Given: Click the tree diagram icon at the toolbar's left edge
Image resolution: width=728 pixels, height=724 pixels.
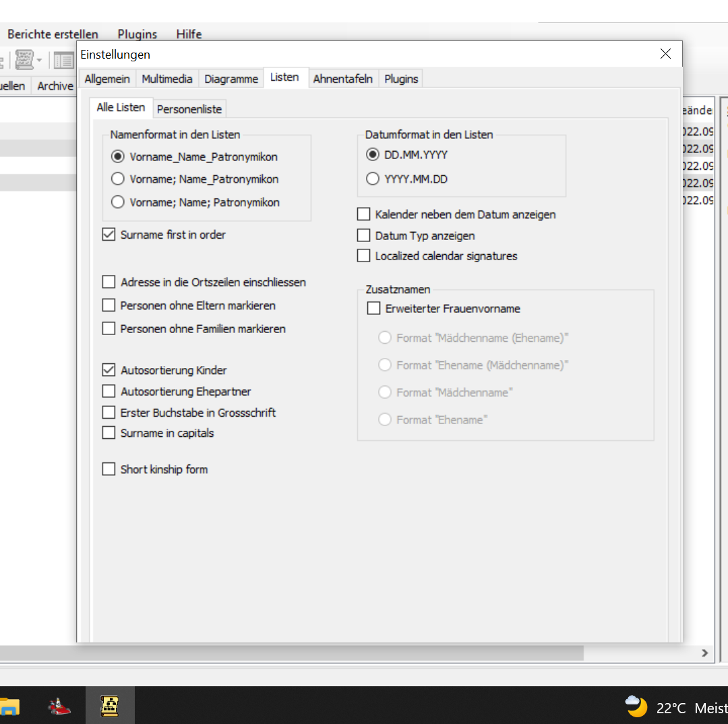Looking at the screenshot, I should 2,60.
